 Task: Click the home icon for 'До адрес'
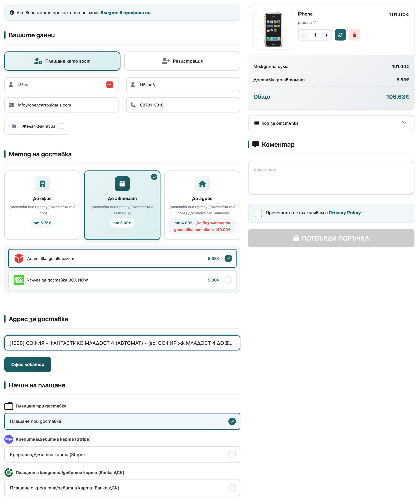[x=202, y=184]
